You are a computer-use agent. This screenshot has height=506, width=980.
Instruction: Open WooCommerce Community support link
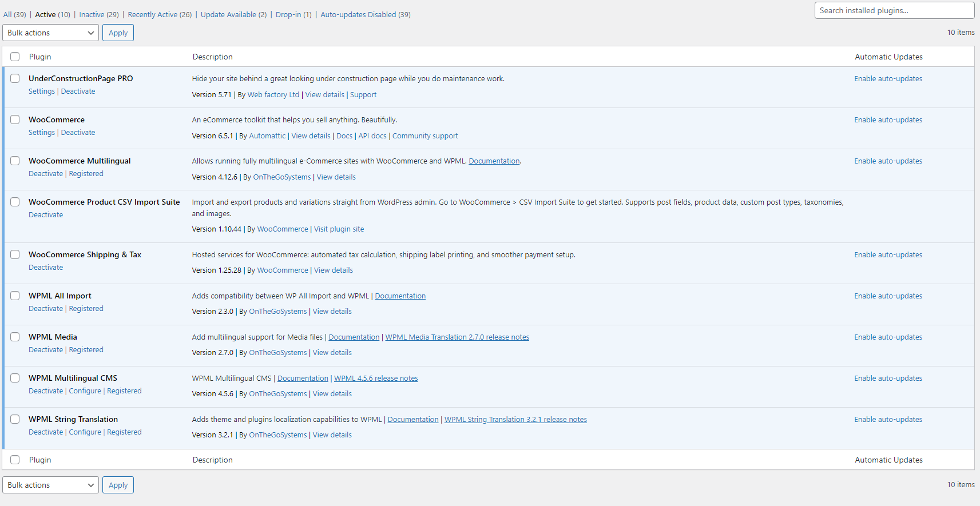425,136
